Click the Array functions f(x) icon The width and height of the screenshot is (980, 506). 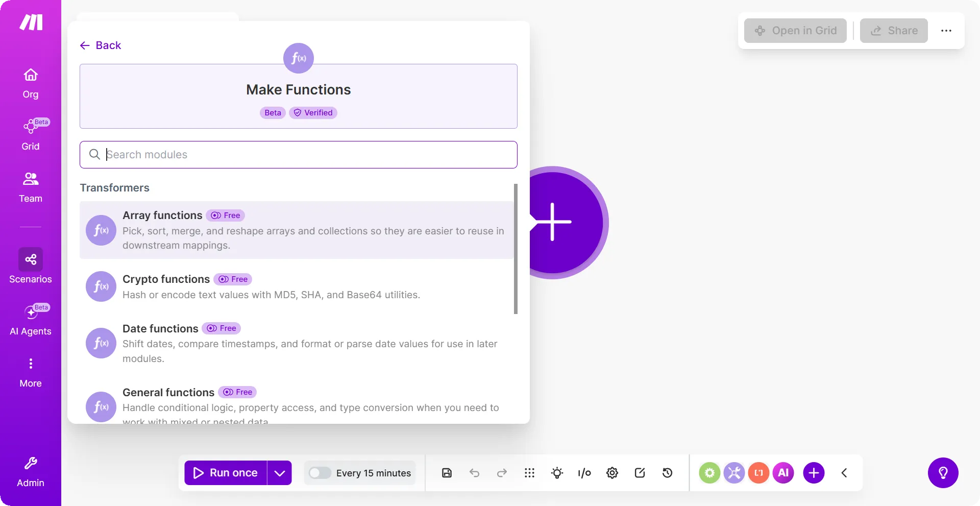pyautogui.click(x=101, y=230)
